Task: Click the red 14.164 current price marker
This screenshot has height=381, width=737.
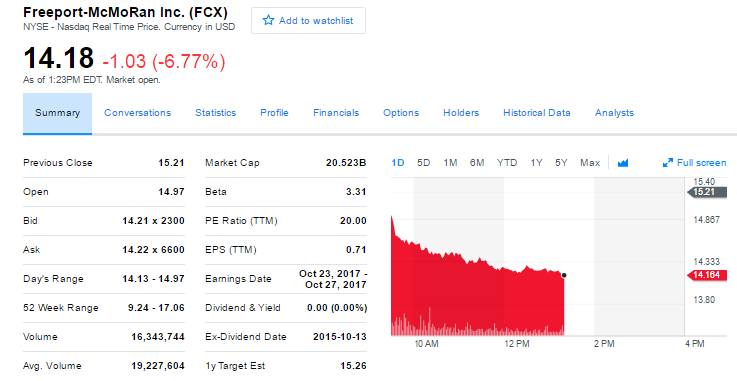Action: (x=707, y=275)
